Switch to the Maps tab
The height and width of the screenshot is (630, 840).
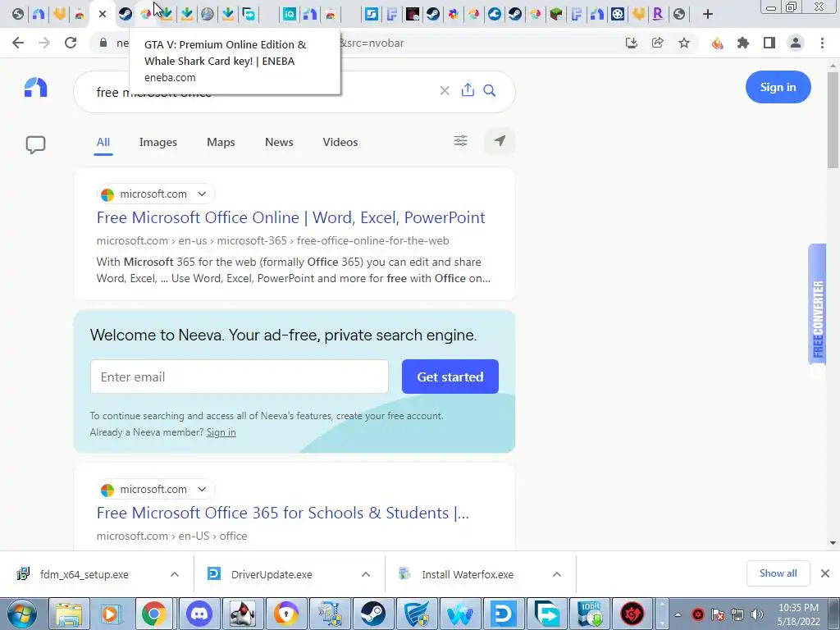click(221, 142)
